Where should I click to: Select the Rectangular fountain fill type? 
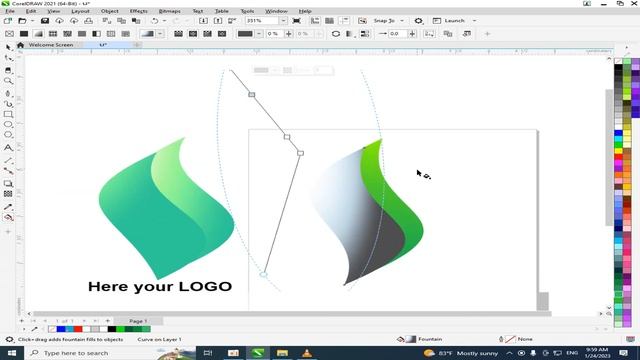tap(222, 34)
